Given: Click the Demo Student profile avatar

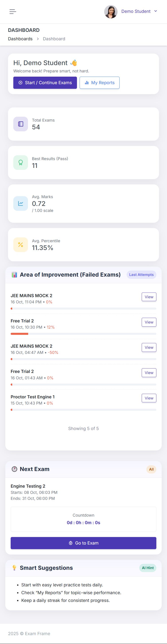Looking at the screenshot, I should (111, 12).
